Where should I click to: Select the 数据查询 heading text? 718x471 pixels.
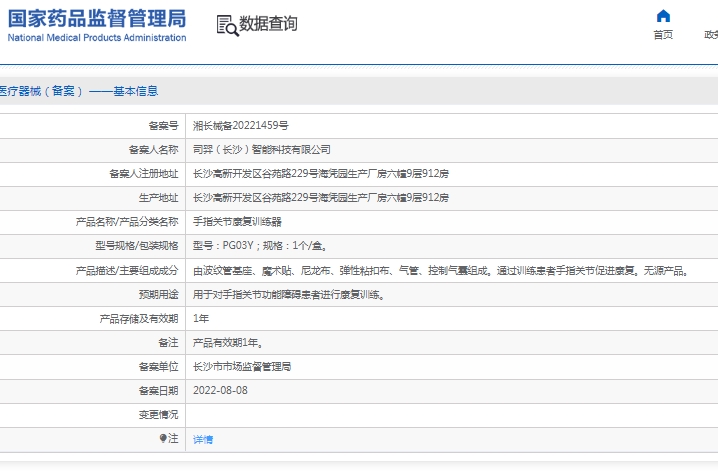pos(268,24)
